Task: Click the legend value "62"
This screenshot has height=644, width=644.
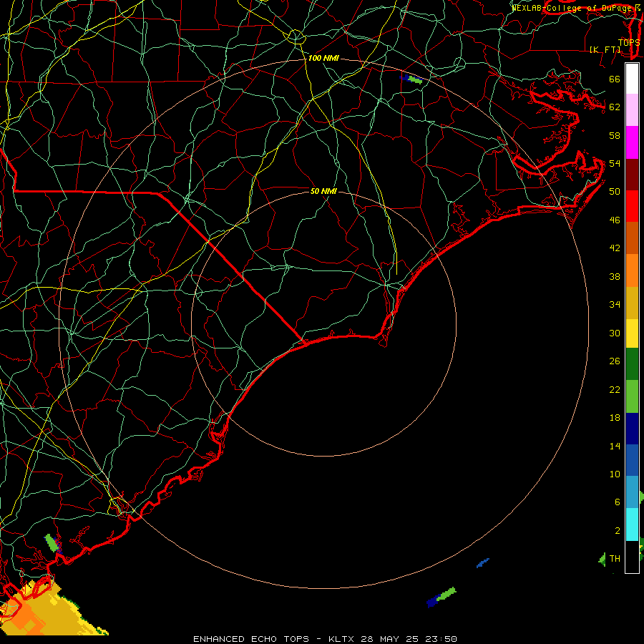Action: click(615, 107)
